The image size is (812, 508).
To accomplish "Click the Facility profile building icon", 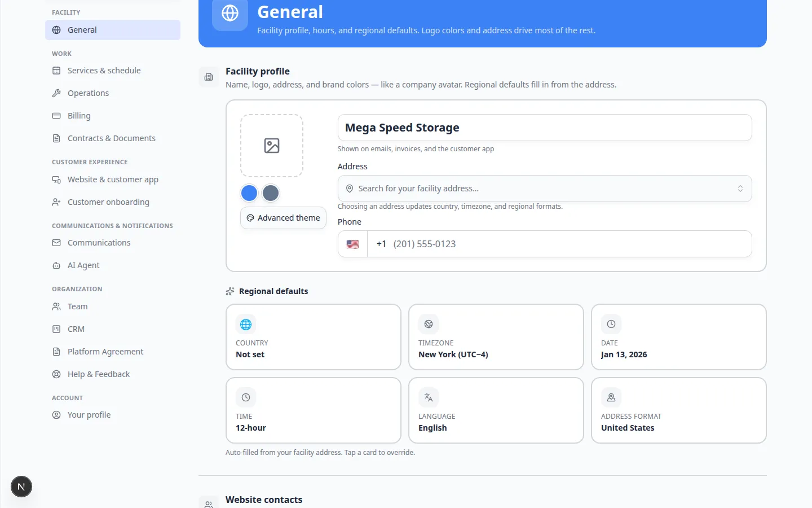I will click(209, 77).
